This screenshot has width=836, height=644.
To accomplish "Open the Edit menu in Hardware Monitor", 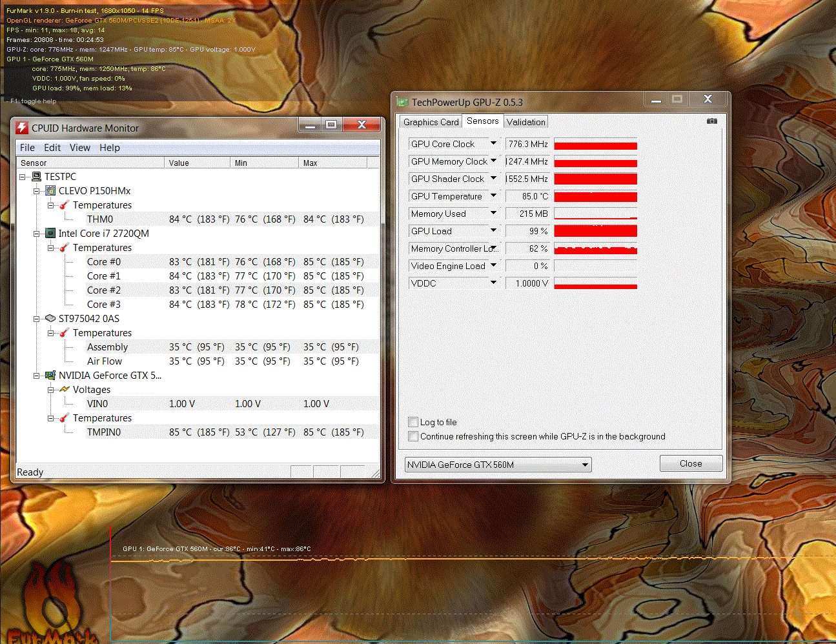I will click(52, 148).
